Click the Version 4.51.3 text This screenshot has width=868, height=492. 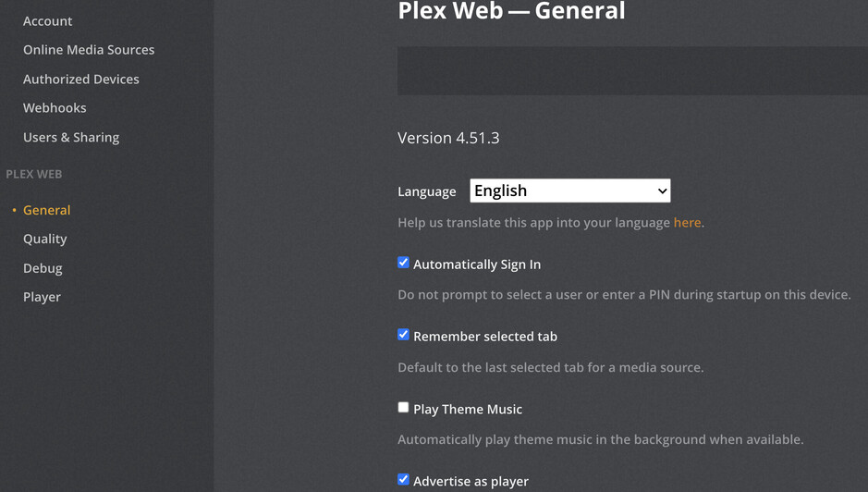click(448, 138)
